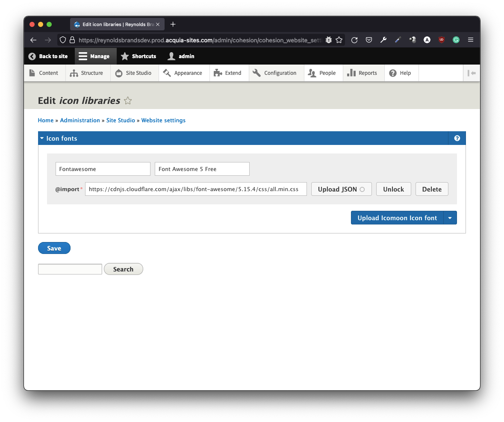Star this page to add a shortcut
This screenshot has width=504, height=422.
tap(127, 101)
